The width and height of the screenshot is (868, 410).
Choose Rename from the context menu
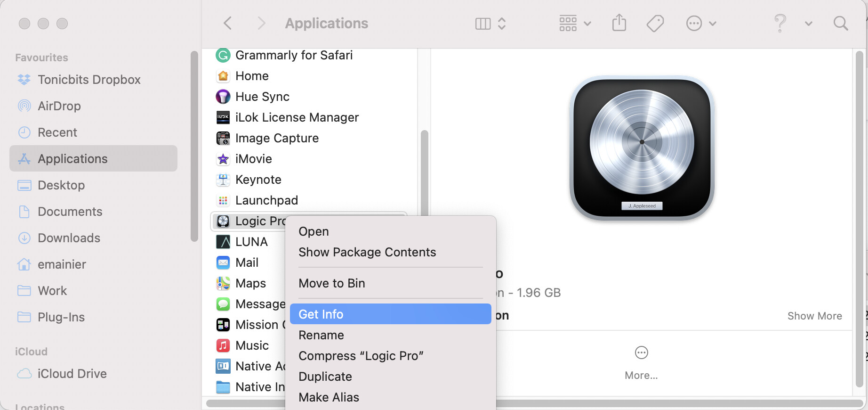point(391,335)
